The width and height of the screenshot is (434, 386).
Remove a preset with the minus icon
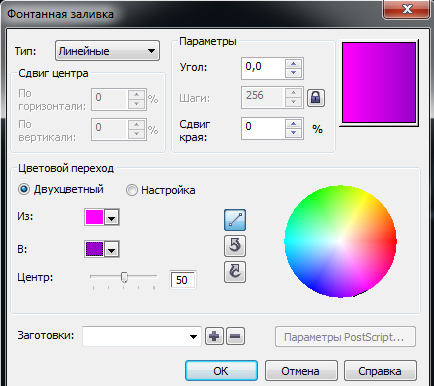coord(235,336)
